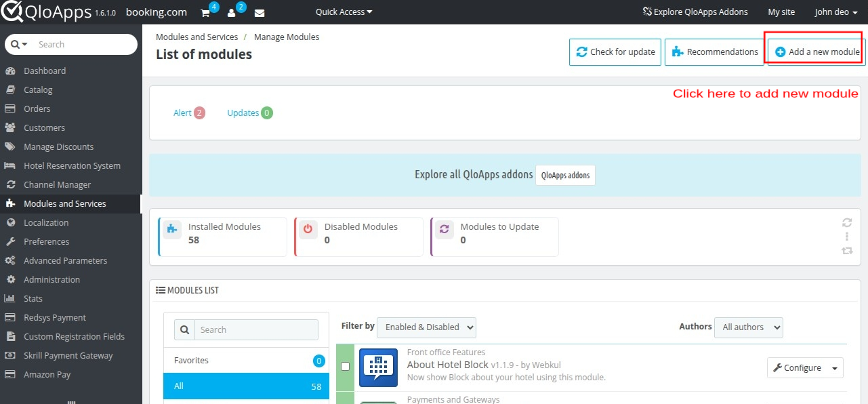Click the Orders credit card icon
The image size is (868, 404).
point(10,108)
